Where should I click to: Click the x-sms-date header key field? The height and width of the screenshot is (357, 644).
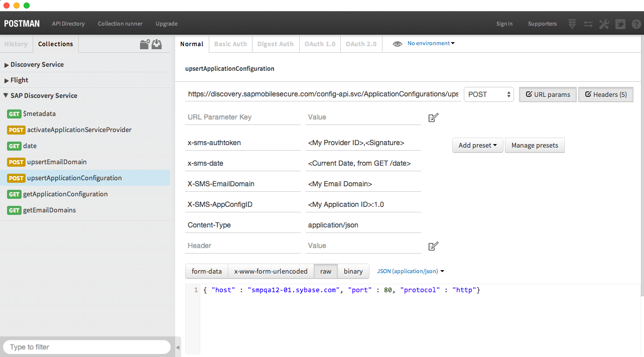(x=243, y=164)
